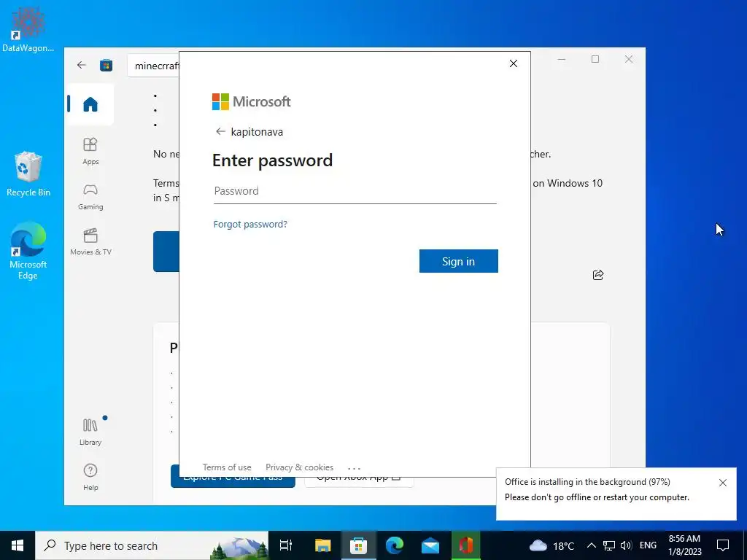Open Apps section in Store sidebar

[x=90, y=151]
